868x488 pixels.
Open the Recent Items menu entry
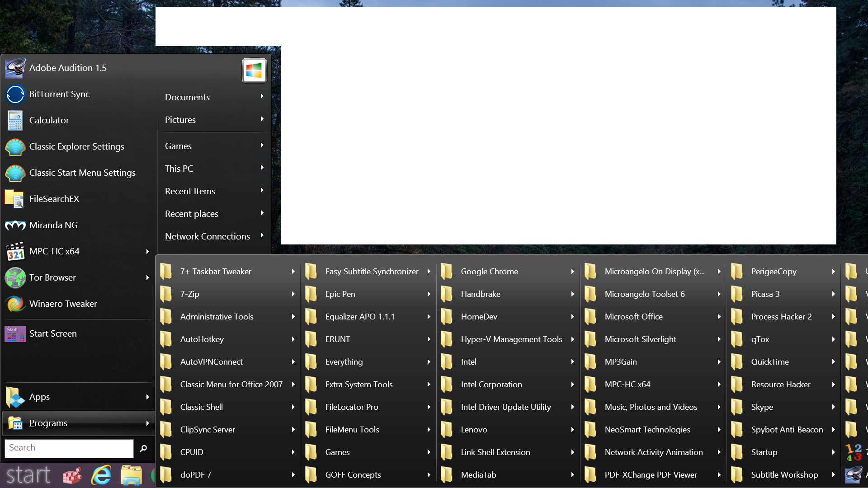click(190, 191)
